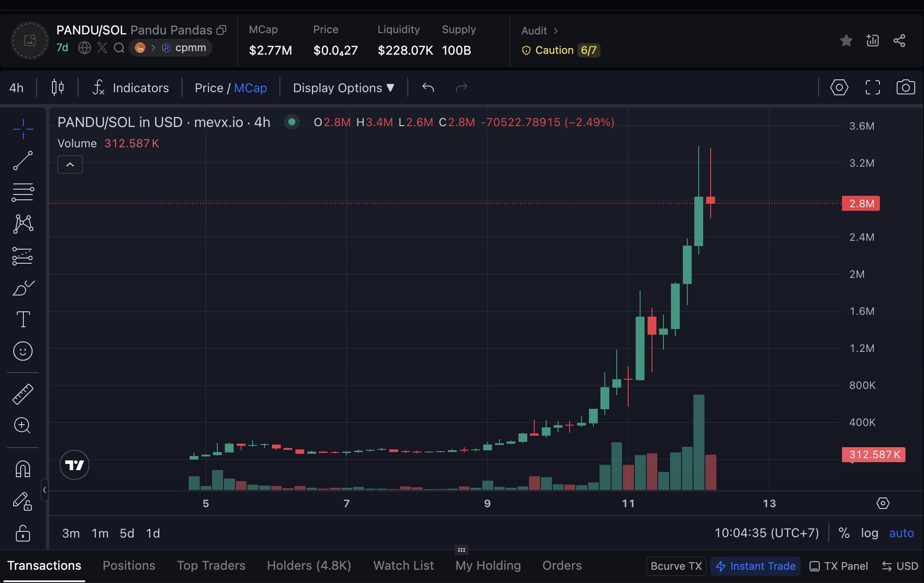This screenshot has width=924, height=583.
Task: Toggle magnet mode snapping
Action: click(x=23, y=469)
